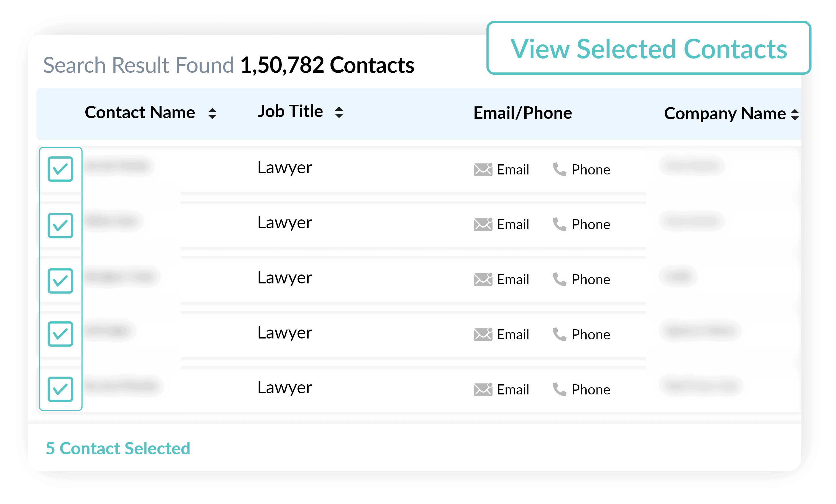Sort by Company Name using arrows
The width and height of the screenshot is (836, 504).
coord(794,114)
